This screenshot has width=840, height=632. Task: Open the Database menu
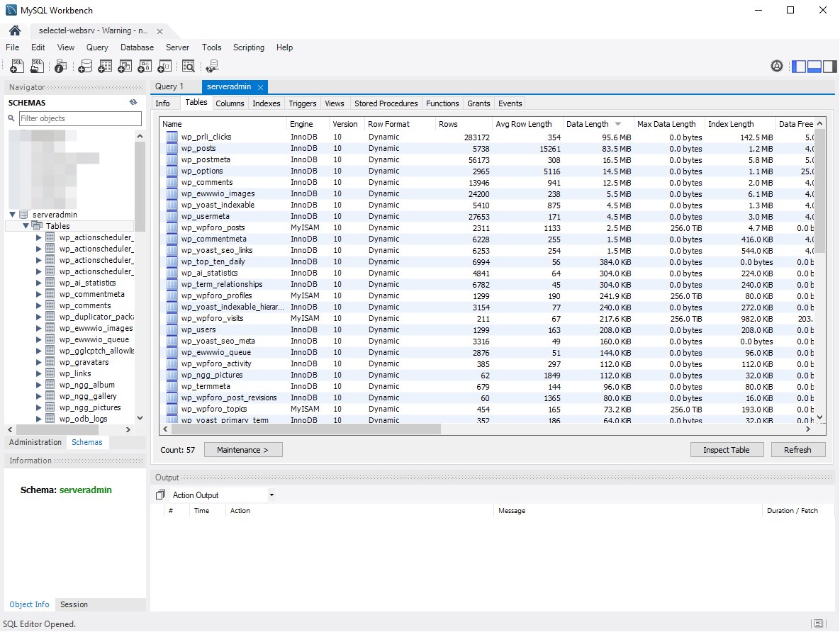pos(137,47)
